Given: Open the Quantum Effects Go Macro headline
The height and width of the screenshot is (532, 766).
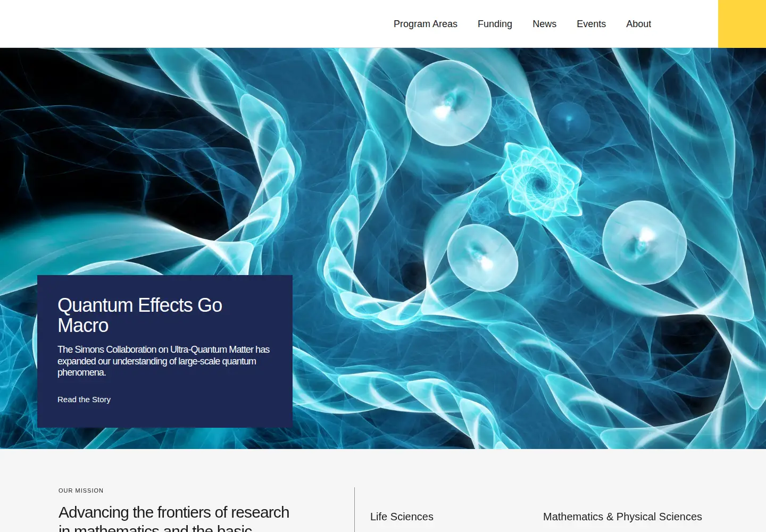Looking at the screenshot, I should [140, 315].
